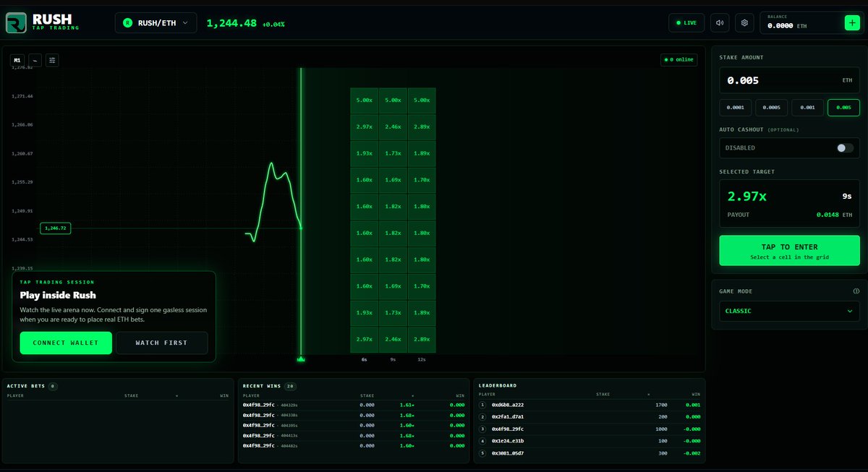Screen dimensions: 868x472
Task: Click the recent win row 404482s
Action: tap(354, 445)
